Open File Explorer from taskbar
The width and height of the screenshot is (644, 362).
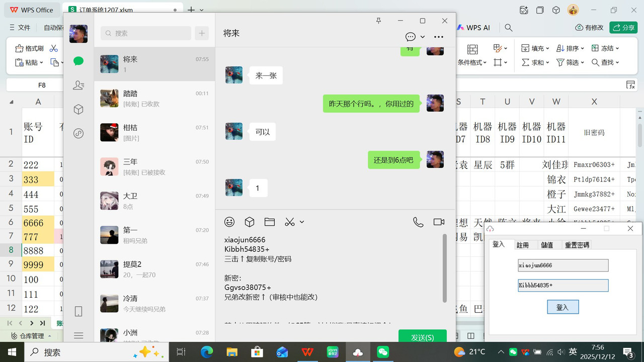click(x=231, y=352)
